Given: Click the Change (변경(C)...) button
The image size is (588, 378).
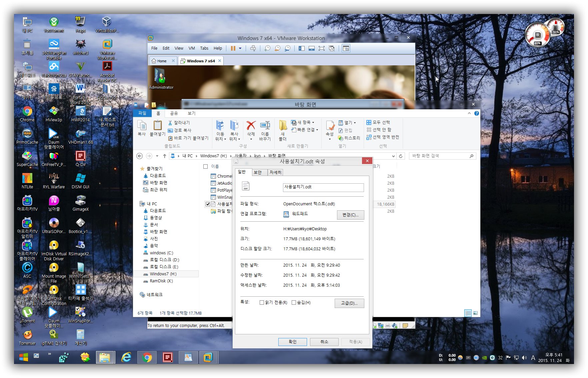Looking at the screenshot, I should [350, 215].
